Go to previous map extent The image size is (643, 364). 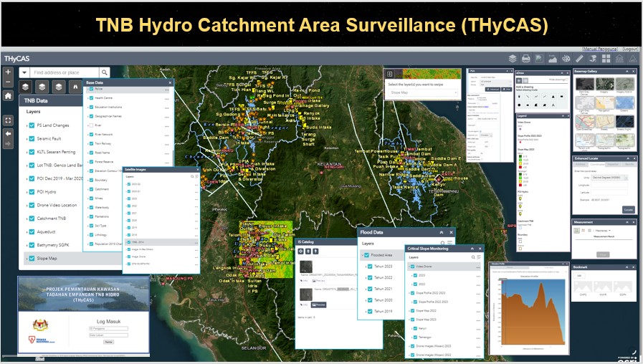(8, 133)
